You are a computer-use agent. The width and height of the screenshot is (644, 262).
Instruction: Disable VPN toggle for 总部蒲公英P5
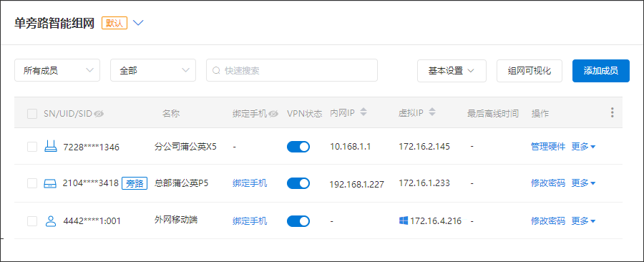[x=298, y=183]
